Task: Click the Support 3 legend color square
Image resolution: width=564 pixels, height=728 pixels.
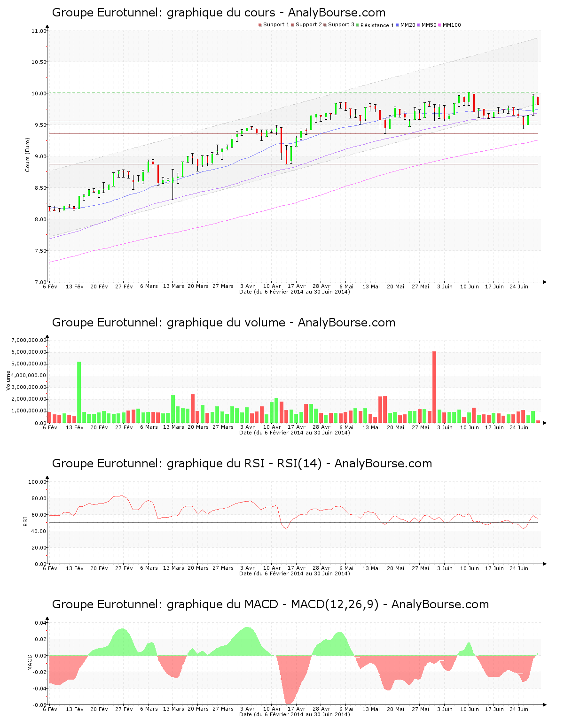Action: point(325,25)
